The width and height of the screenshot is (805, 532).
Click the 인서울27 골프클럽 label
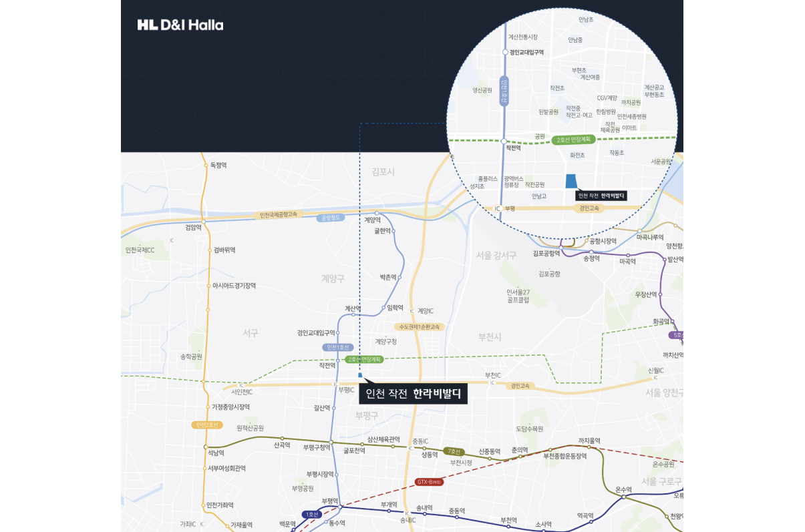(518, 296)
